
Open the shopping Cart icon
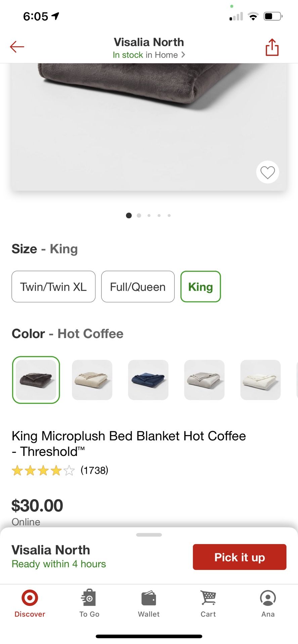pos(208,603)
